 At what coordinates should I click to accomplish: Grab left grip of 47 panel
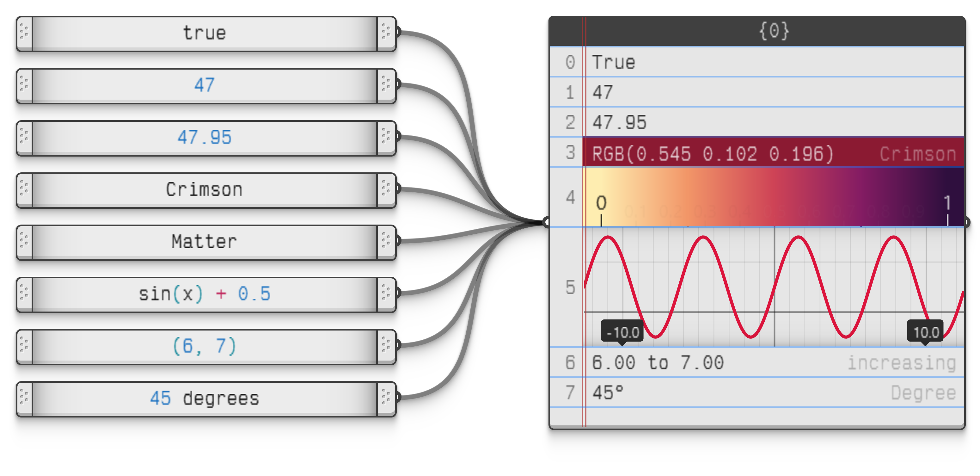coord(24,85)
